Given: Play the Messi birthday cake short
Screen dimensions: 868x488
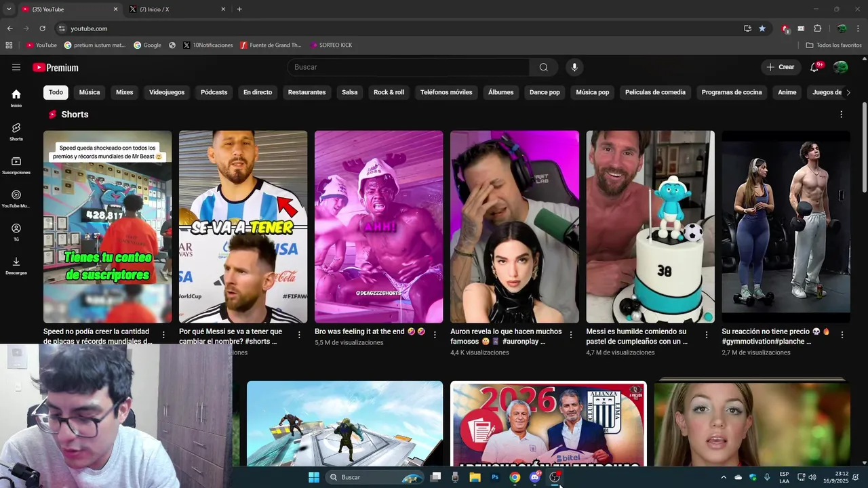Looking at the screenshot, I should tap(650, 227).
